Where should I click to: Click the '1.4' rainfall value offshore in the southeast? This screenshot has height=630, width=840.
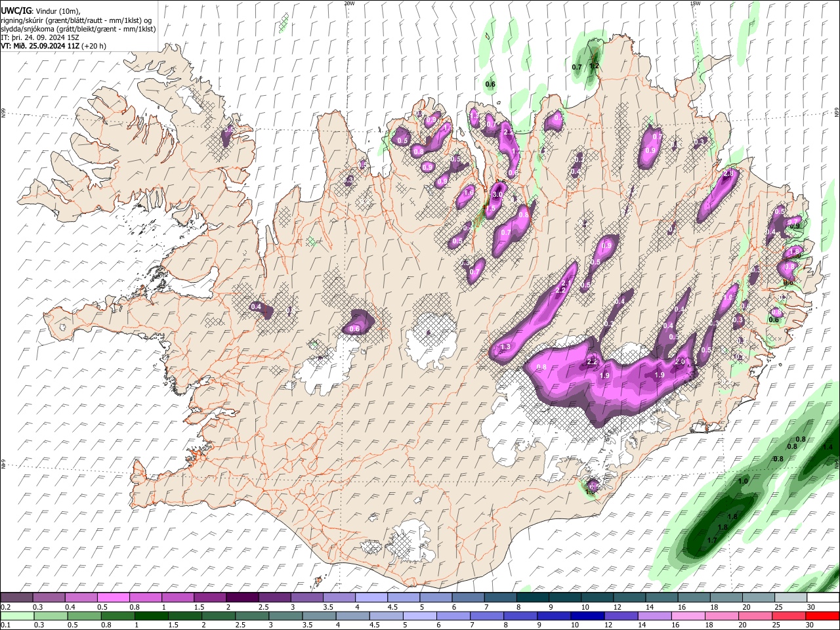pos(827,447)
